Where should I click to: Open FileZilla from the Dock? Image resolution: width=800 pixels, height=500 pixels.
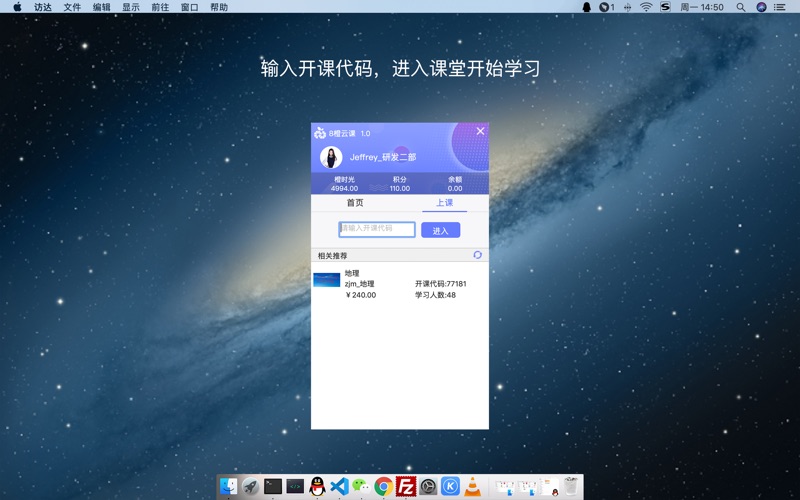coord(406,486)
